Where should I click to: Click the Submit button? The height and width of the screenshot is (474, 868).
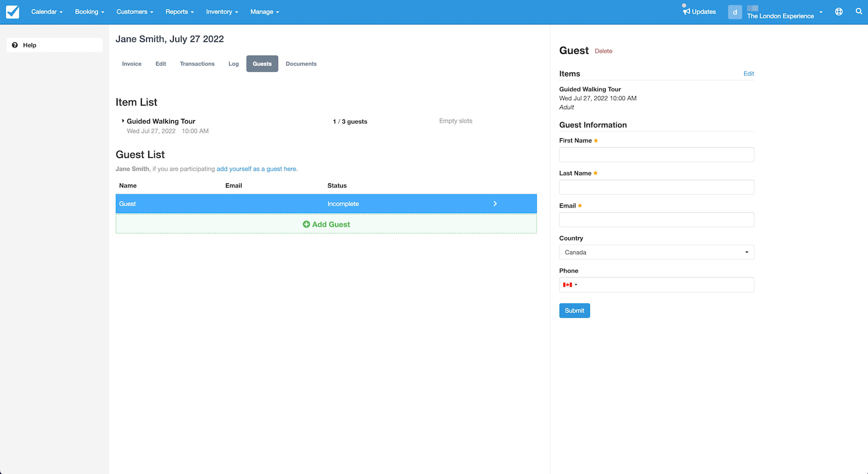coord(574,311)
